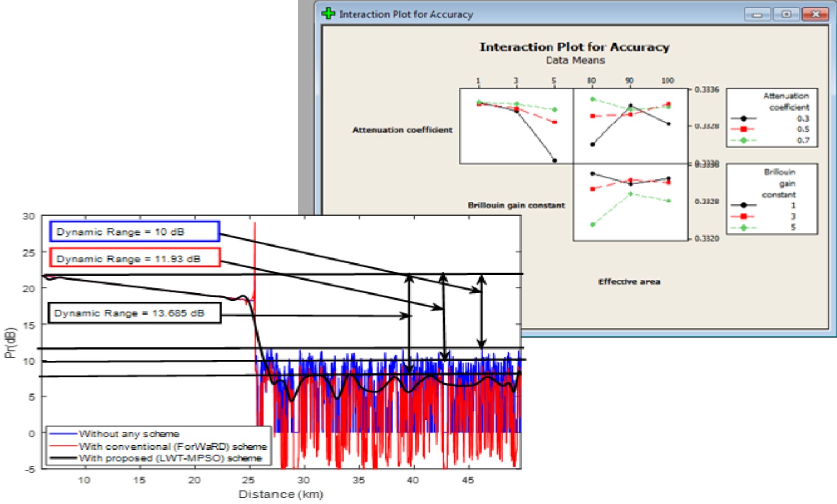The image size is (837, 504).
Task: Select the 0.3 entry in Attenuation coefficient legend
Action: pyautogui.click(x=803, y=118)
